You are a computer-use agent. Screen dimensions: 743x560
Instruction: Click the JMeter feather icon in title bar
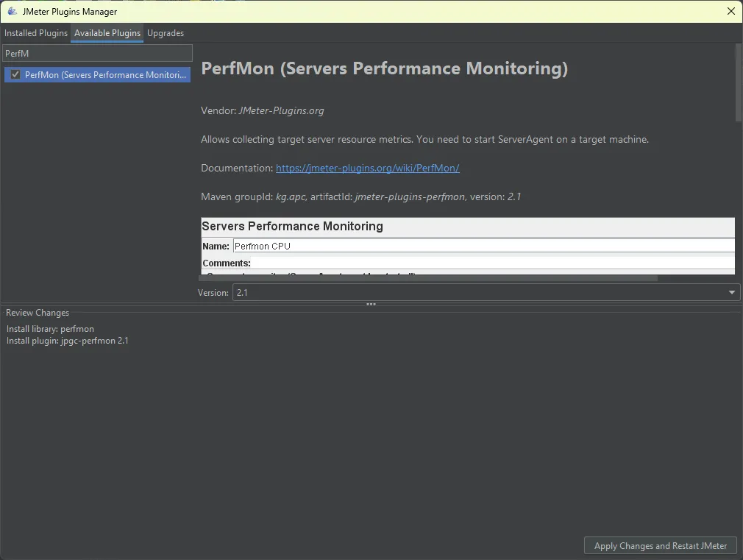point(13,12)
